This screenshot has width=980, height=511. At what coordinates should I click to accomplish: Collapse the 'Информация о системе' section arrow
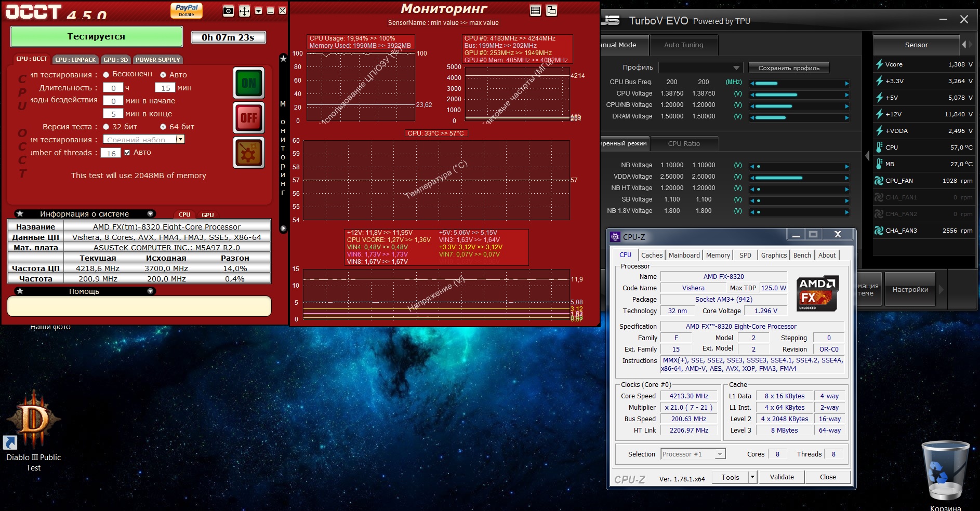(x=150, y=213)
